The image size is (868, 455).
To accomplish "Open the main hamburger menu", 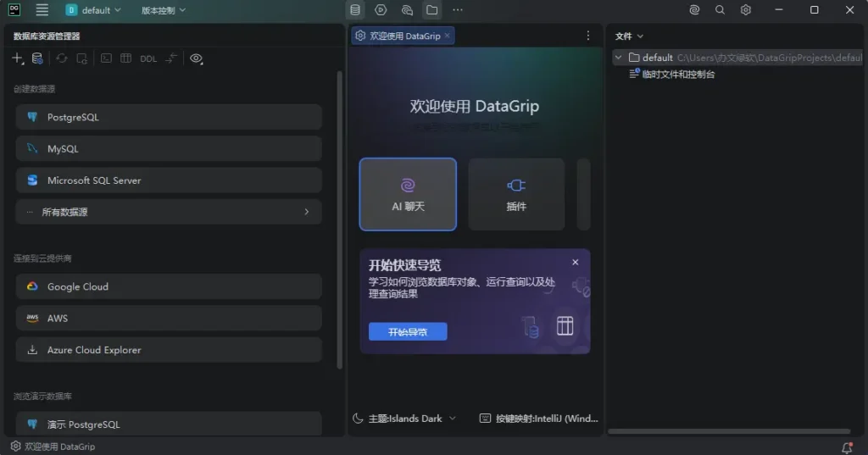I will (42, 10).
